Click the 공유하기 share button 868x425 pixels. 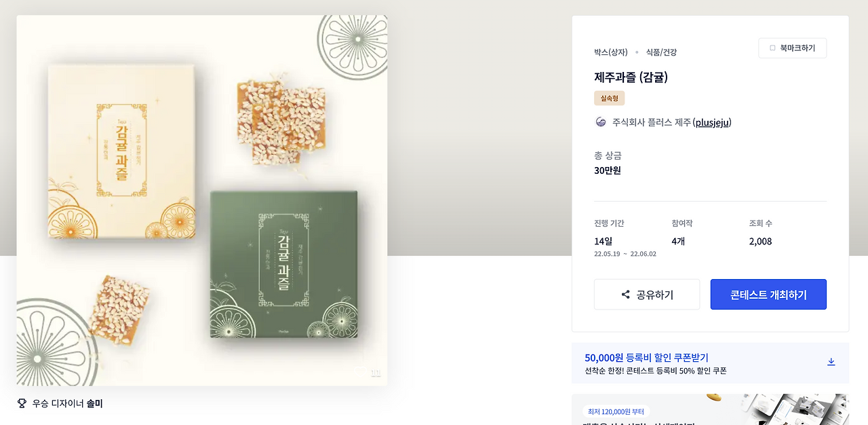click(646, 294)
